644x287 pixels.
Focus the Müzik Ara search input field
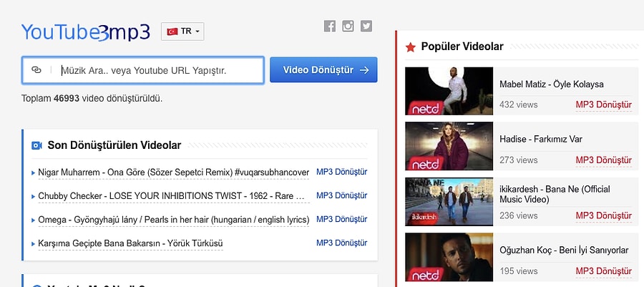pyautogui.click(x=143, y=70)
